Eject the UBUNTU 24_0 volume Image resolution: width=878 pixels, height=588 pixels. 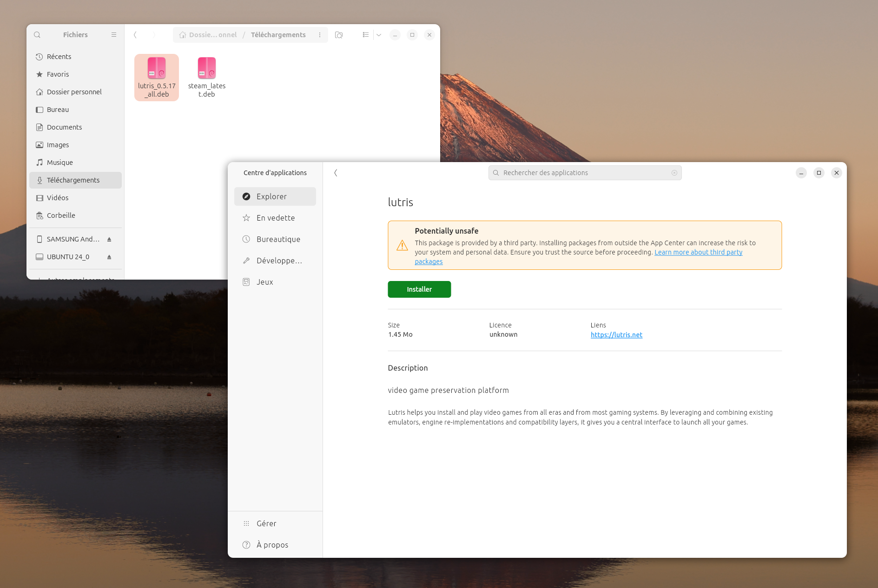click(109, 257)
